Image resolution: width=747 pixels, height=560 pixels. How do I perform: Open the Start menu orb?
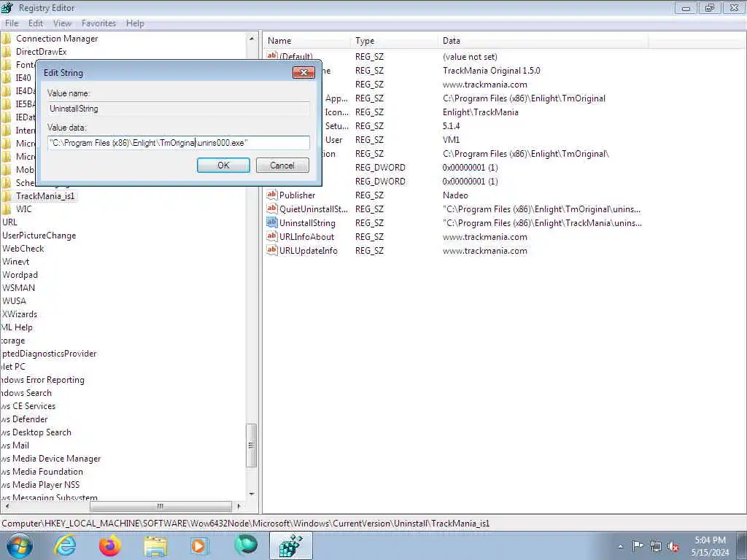pos(20,545)
